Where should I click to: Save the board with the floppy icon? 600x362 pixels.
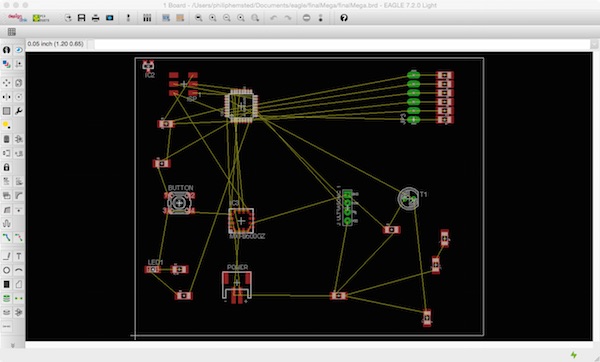click(x=82, y=18)
